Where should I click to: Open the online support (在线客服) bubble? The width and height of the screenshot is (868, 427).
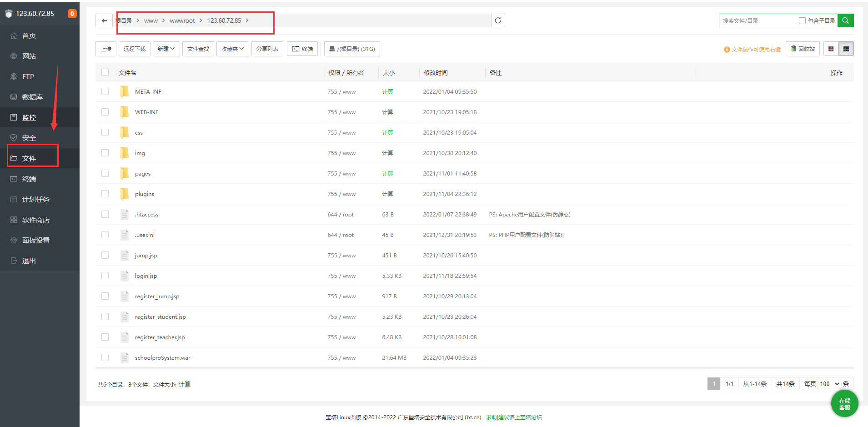coord(844,403)
